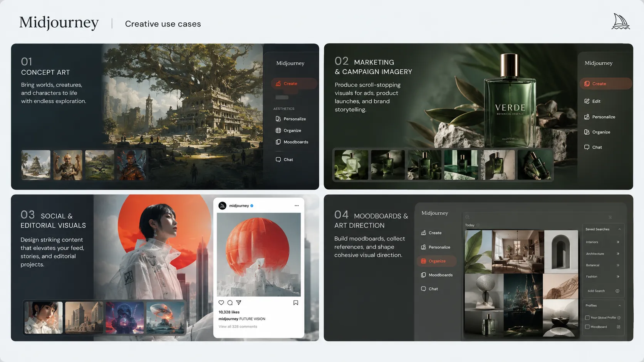Click FUTURE VISION caption on Instagram post
This screenshot has width=644, height=362.
coord(252,319)
